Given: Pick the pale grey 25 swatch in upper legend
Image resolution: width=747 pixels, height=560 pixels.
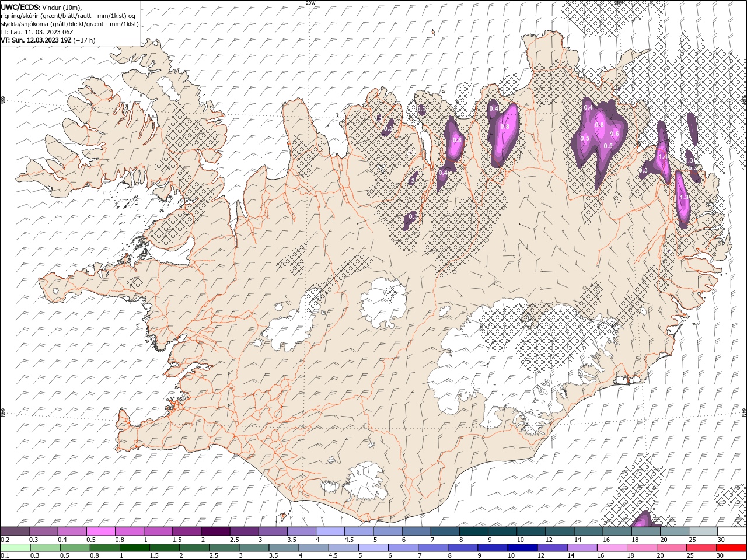Looking at the screenshot, I should click(703, 531).
